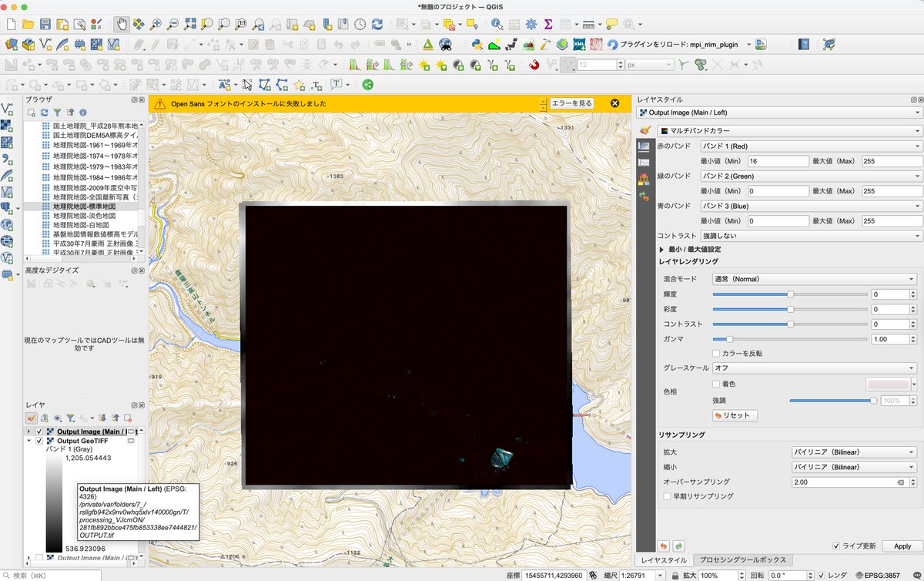The image size is (924, 581).
Task: Open the blue band バンド 3 (Blue) dropdown
Action: pos(811,206)
